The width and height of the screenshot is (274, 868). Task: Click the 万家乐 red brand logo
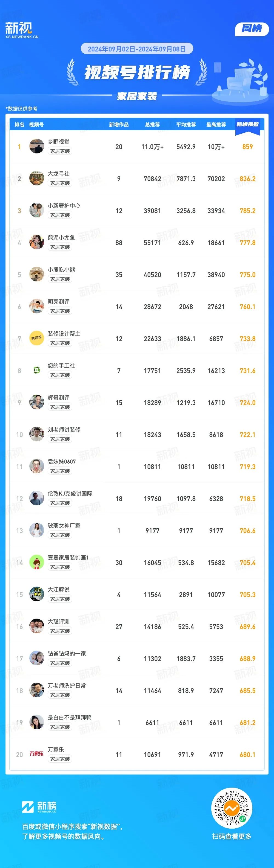37,754
